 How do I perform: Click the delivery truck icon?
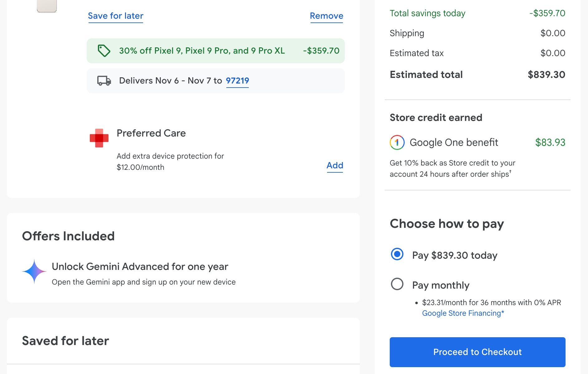tap(104, 81)
